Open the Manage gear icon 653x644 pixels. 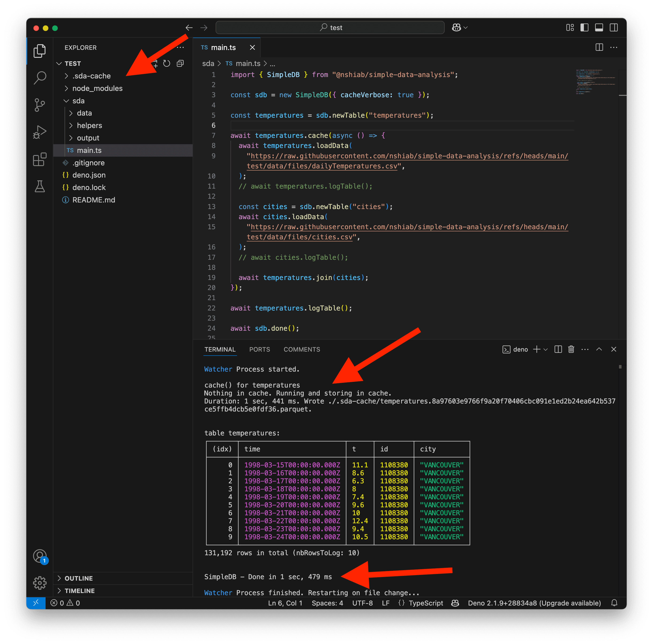(x=39, y=583)
